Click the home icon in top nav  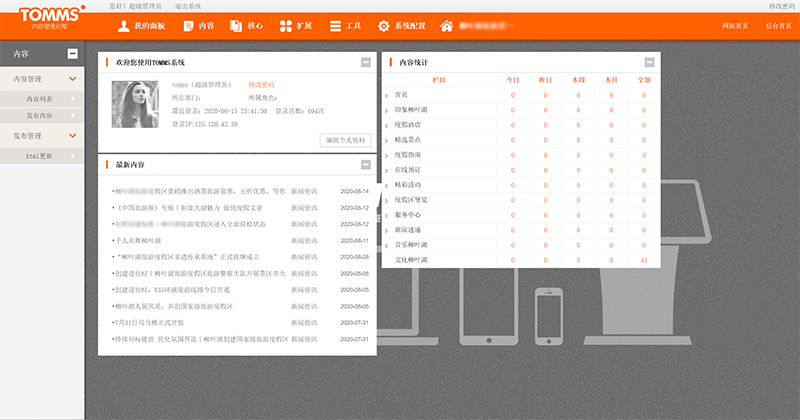[446, 26]
